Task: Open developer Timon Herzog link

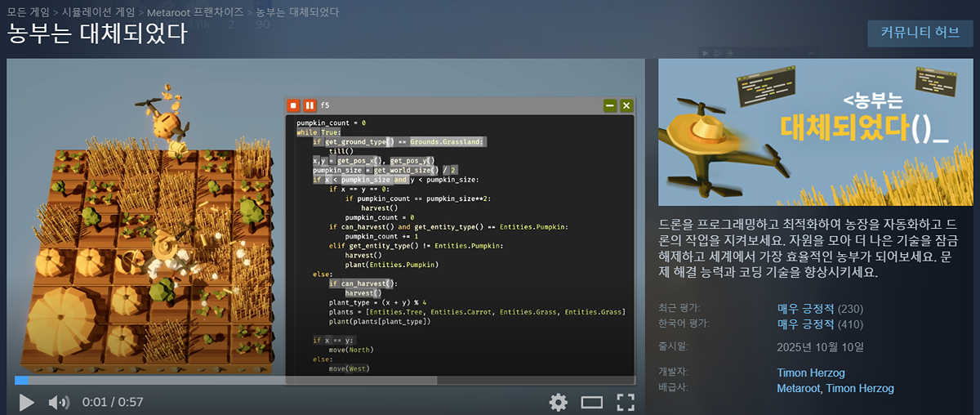Action: (x=811, y=373)
